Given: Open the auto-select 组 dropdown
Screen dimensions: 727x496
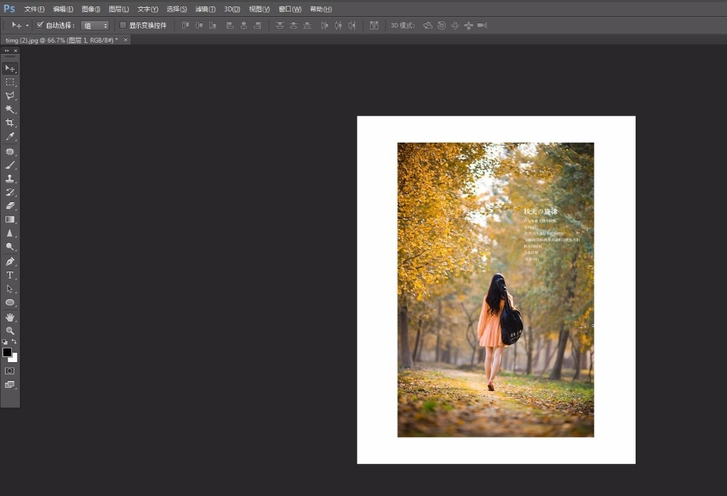Looking at the screenshot, I should click(95, 25).
